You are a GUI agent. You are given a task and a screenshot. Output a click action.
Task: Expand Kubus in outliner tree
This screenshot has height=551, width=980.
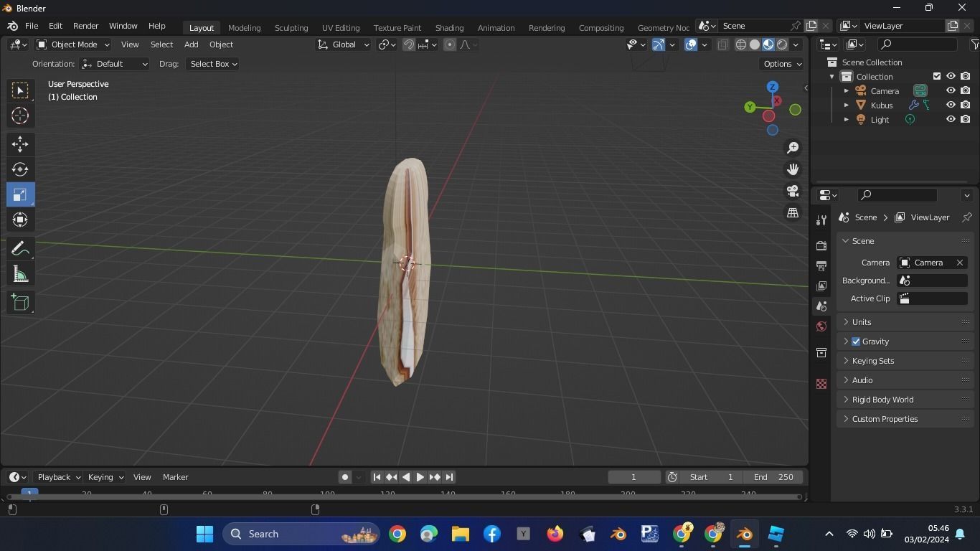[846, 105]
